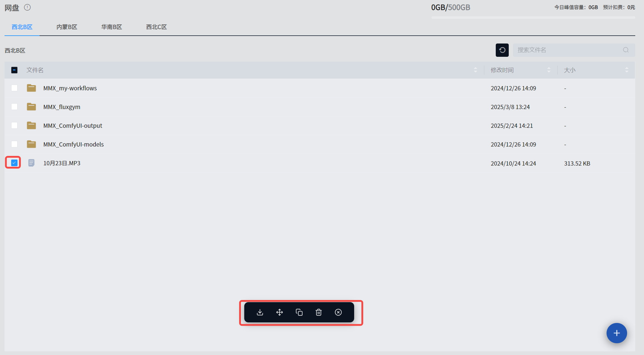
Task: Sort by 修改时间 column arrows
Action: tap(549, 70)
